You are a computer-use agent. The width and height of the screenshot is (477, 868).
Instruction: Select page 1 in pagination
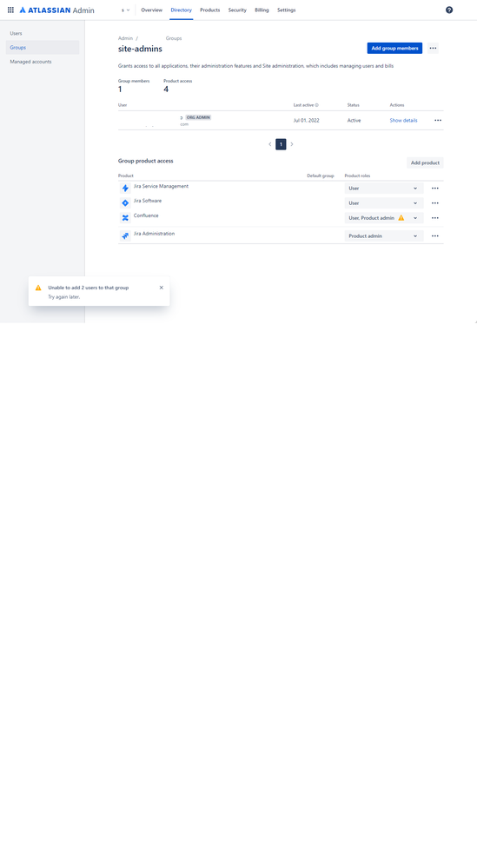281,144
